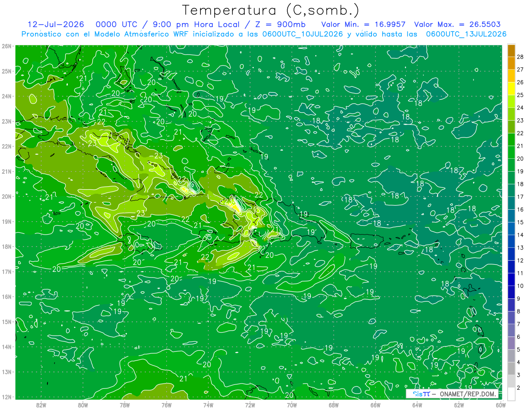The image size is (532, 411).
Task: Click the legend scale value '11'
Action: pyautogui.click(x=520, y=273)
